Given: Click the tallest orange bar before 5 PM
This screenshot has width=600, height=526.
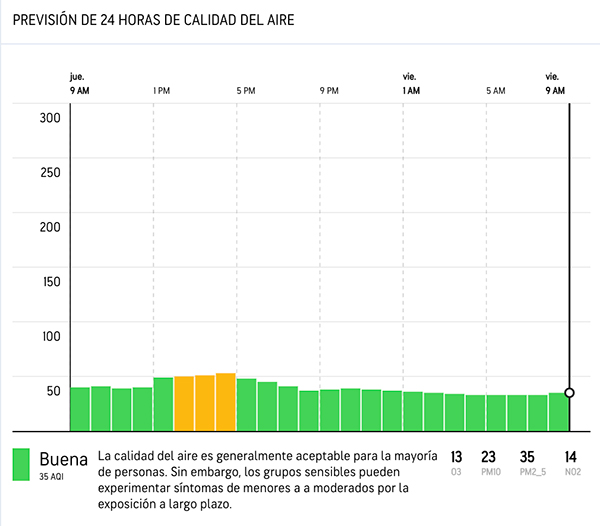Looking at the screenshot, I should pyautogui.click(x=225, y=400).
